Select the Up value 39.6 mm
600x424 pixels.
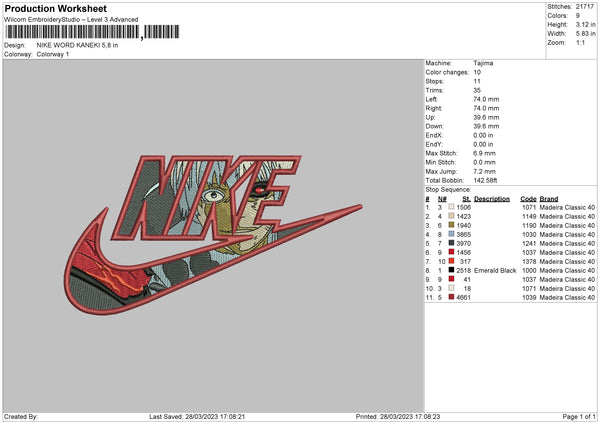[x=486, y=117]
